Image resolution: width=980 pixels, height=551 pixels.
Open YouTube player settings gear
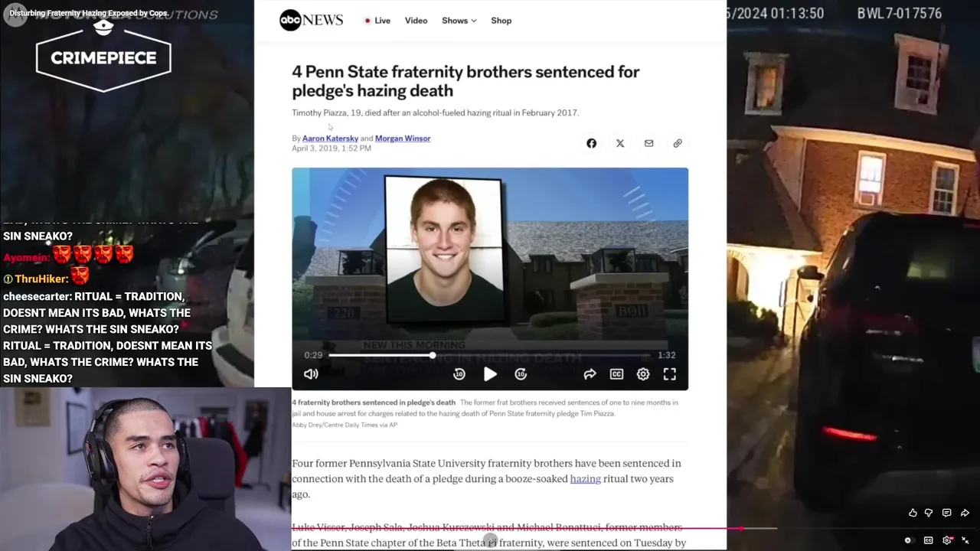tap(948, 540)
